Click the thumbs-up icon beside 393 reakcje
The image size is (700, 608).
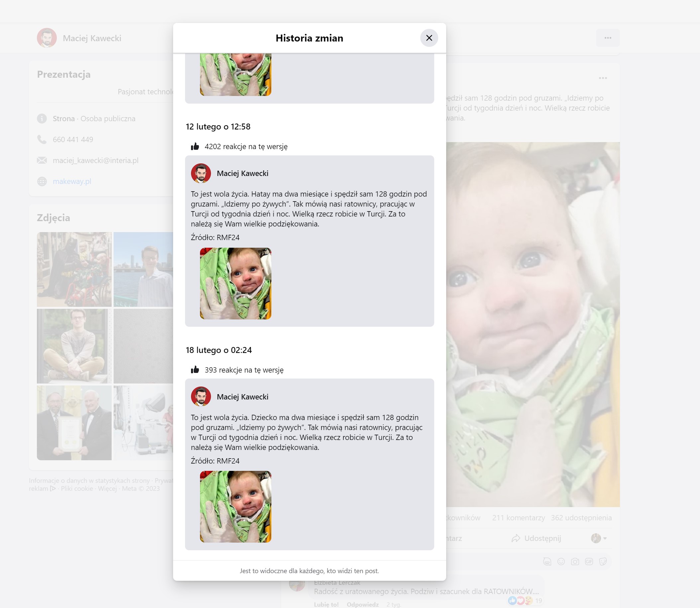click(195, 370)
